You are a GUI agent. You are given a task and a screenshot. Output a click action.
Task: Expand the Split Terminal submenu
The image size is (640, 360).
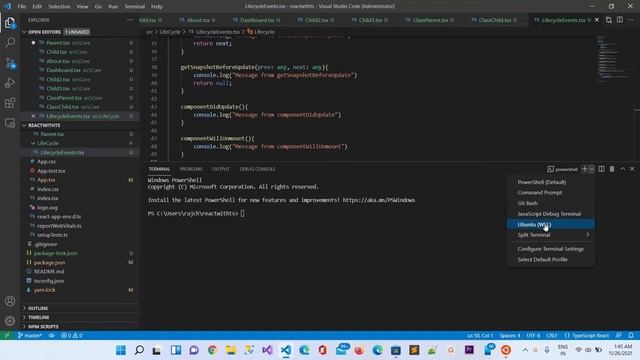click(x=551, y=235)
